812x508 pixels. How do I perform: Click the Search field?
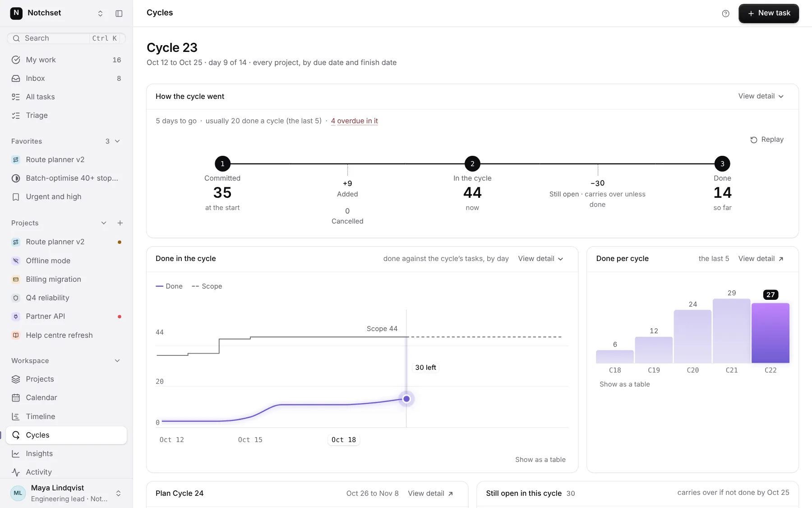tap(66, 38)
